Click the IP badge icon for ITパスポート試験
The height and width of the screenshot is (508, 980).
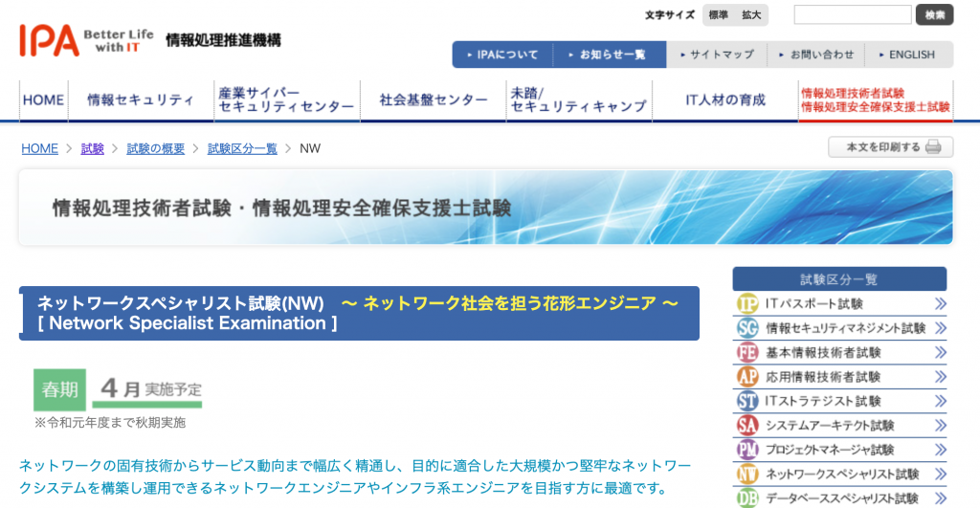(x=747, y=303)
